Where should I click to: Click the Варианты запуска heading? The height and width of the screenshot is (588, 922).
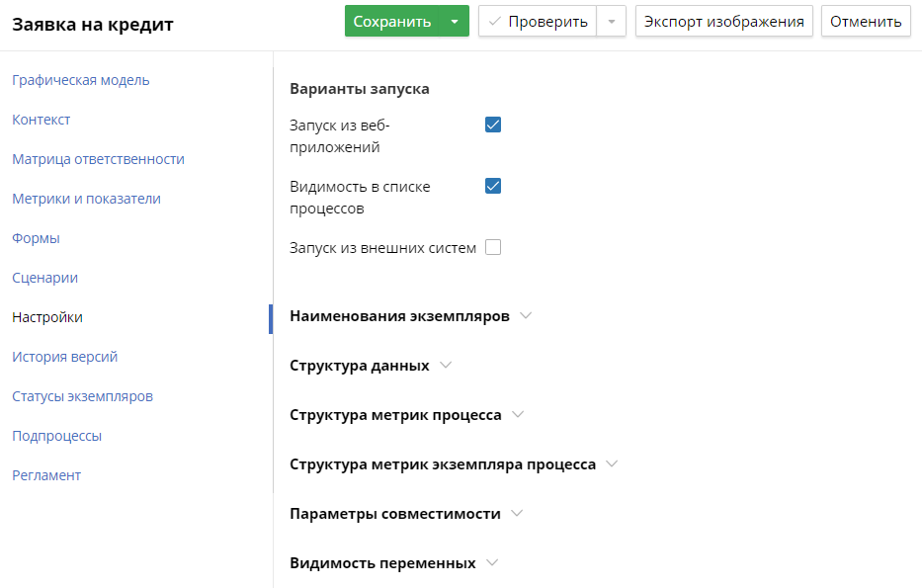(360, 89)
